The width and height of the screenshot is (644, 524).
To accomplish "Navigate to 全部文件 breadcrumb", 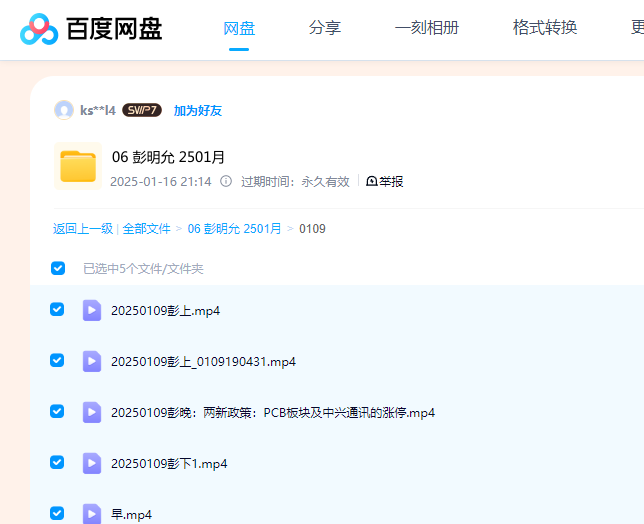I will point(146,229).
